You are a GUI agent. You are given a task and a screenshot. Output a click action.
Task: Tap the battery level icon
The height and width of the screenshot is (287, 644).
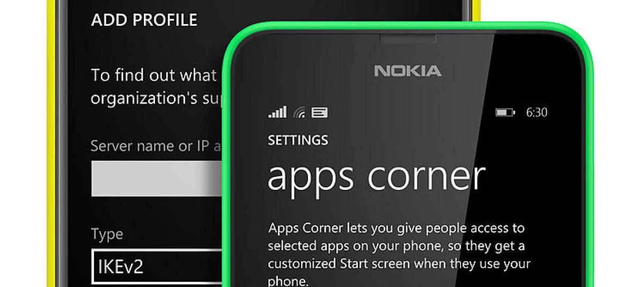pos(505,113)
